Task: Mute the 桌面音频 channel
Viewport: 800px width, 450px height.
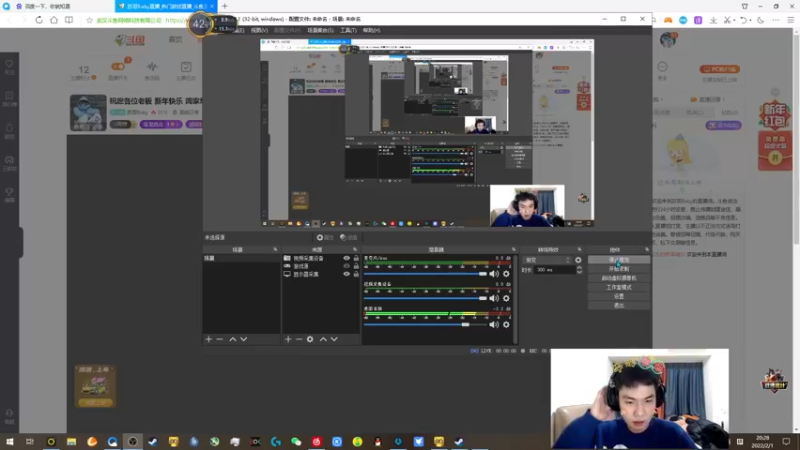Action: (x=494, y=324)
